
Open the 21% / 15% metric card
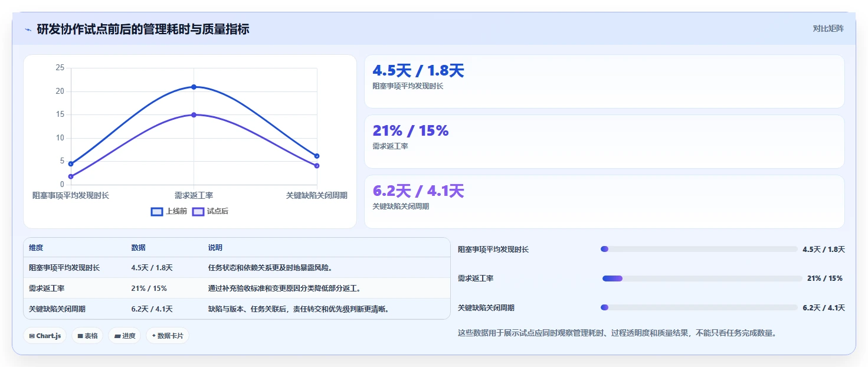coord(604,142)
